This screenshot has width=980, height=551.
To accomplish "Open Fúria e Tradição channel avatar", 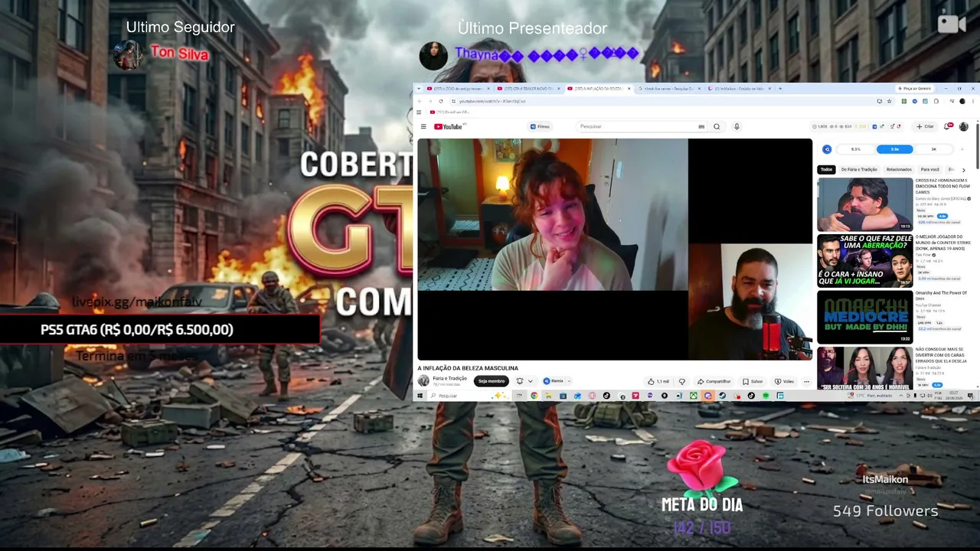I will [x=423, y=380].
